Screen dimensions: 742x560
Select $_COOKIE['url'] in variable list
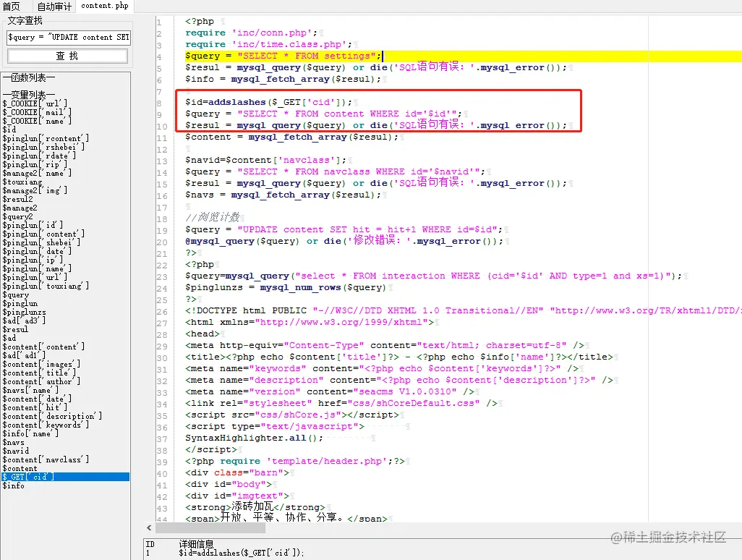click(x=35, y=103)
